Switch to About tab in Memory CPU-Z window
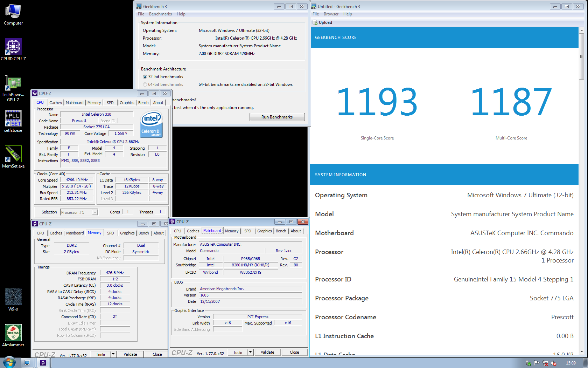This screenshot has width=588, height=368. pyautogui.click(x=159, y=233)
